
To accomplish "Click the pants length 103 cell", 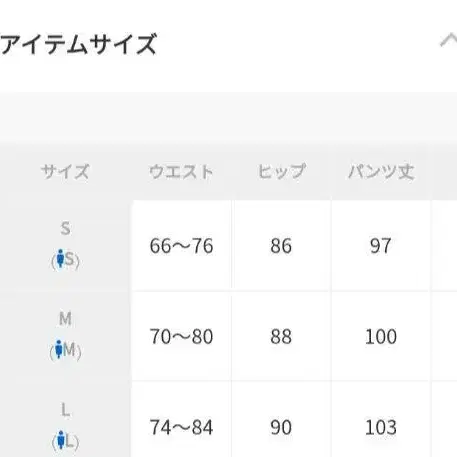I will tap(381, 419).
